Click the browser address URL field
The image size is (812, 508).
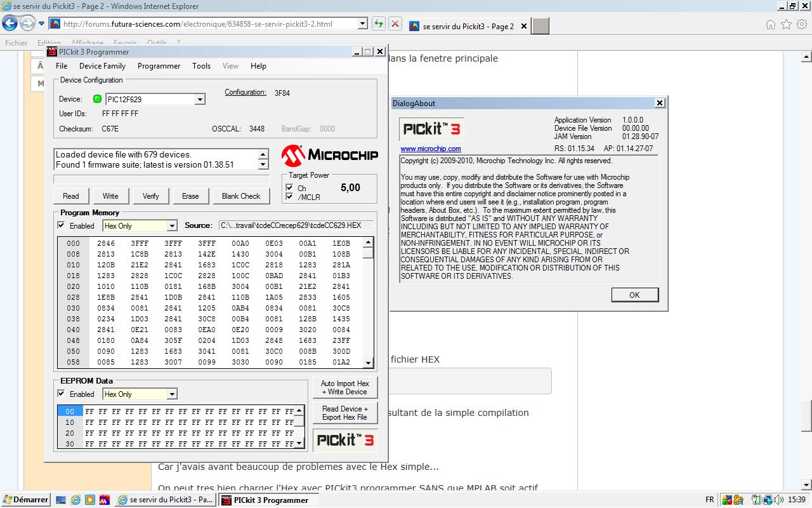[x=209, y=24]
